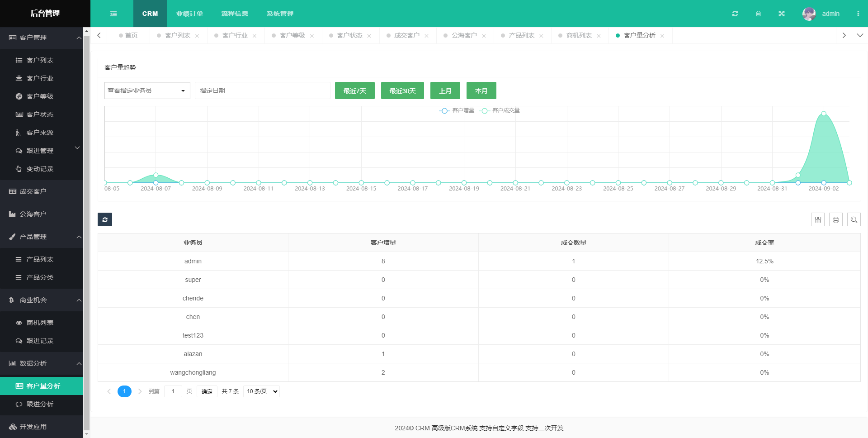
Task: Select page 1 in pagination
Action: pyautogui.click(x=124, y=391)
